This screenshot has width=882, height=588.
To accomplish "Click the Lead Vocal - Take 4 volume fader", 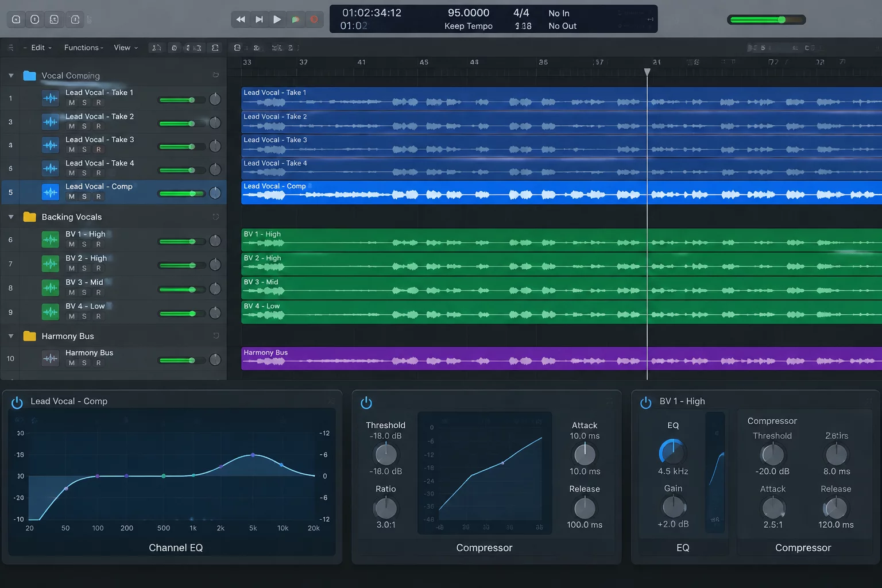I will pyautogui.click(x=182, y=170).
